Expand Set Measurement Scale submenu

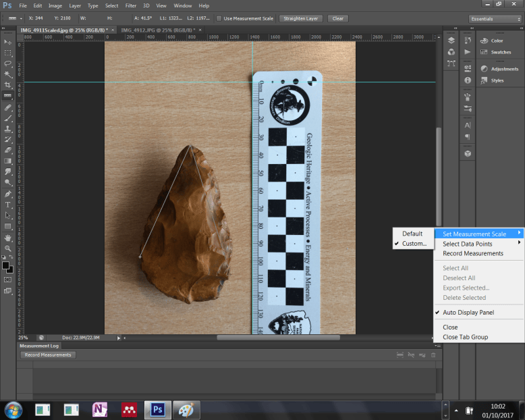[x=479, y=234]
